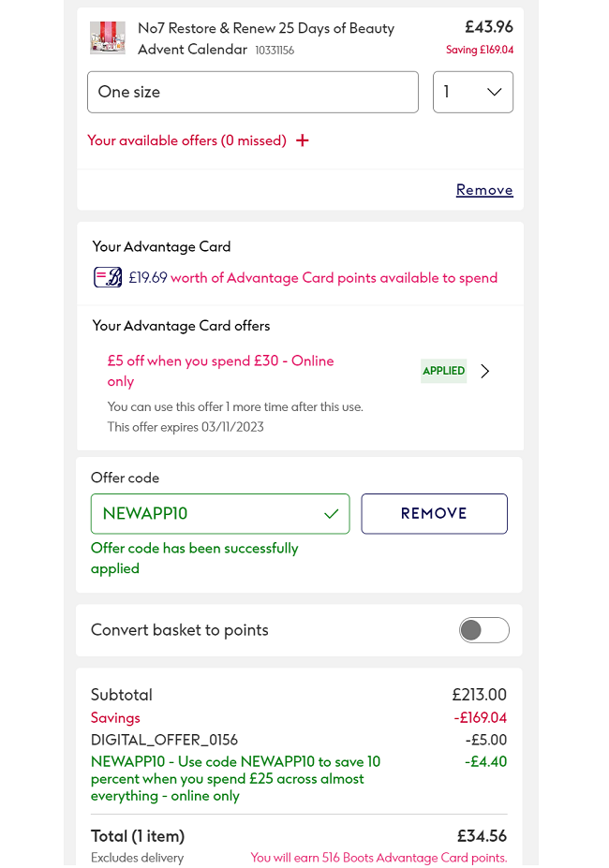Click the No7 Advent Calendar product thumbnail

point(107,37)
